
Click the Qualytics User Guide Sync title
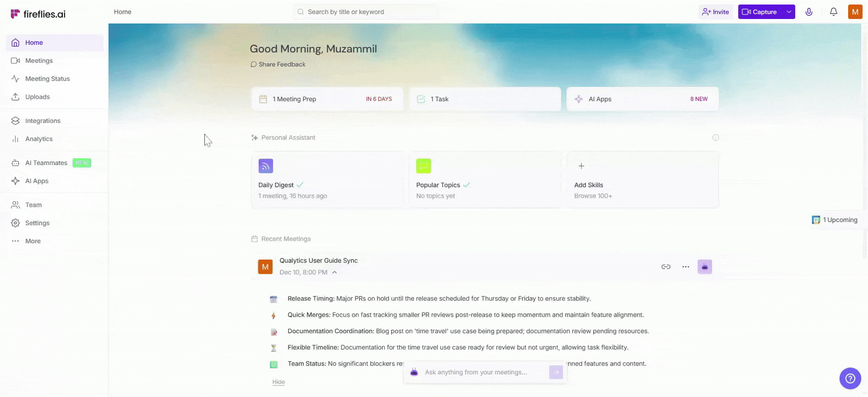(319, 260)
